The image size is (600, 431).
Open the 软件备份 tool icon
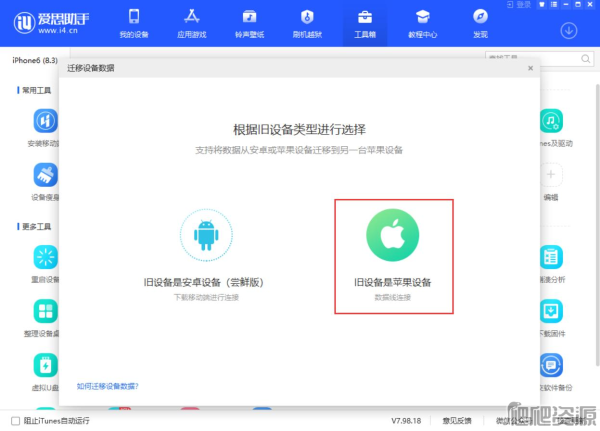coord(551,365)
